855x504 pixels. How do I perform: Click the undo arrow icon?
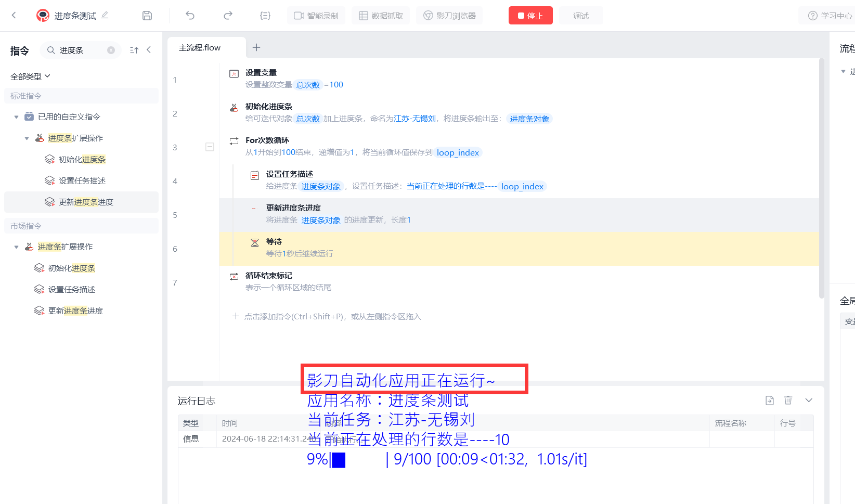(190, 16)
